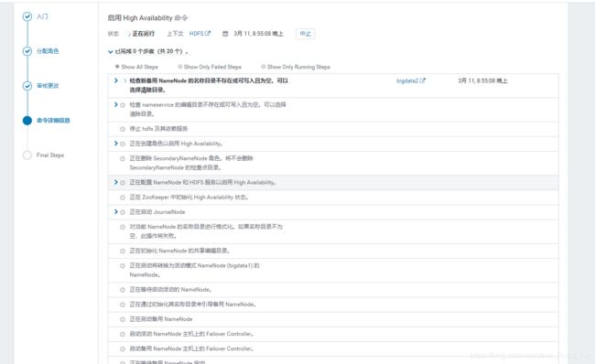Click pending circle on format current NameNode row
Screen dimensions: 595x364
tap(123, 227)
